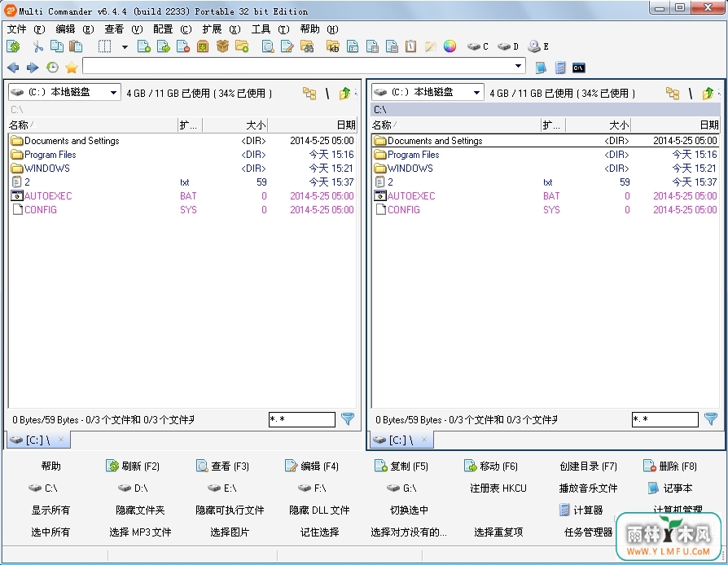Open favorites with the yellow star icon
Image resolution: width=728 pixels, height=565 pixels.
[72, 68]
